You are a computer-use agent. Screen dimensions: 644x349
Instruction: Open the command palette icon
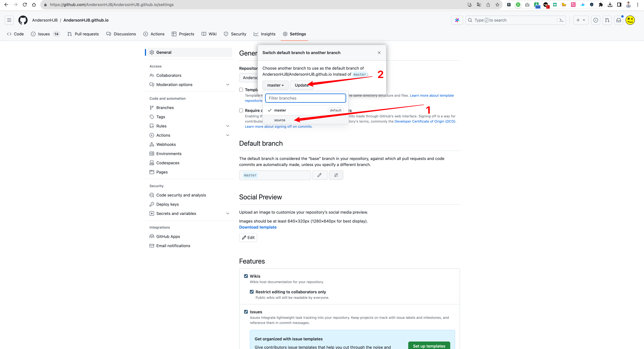click(x=561, y=20)
